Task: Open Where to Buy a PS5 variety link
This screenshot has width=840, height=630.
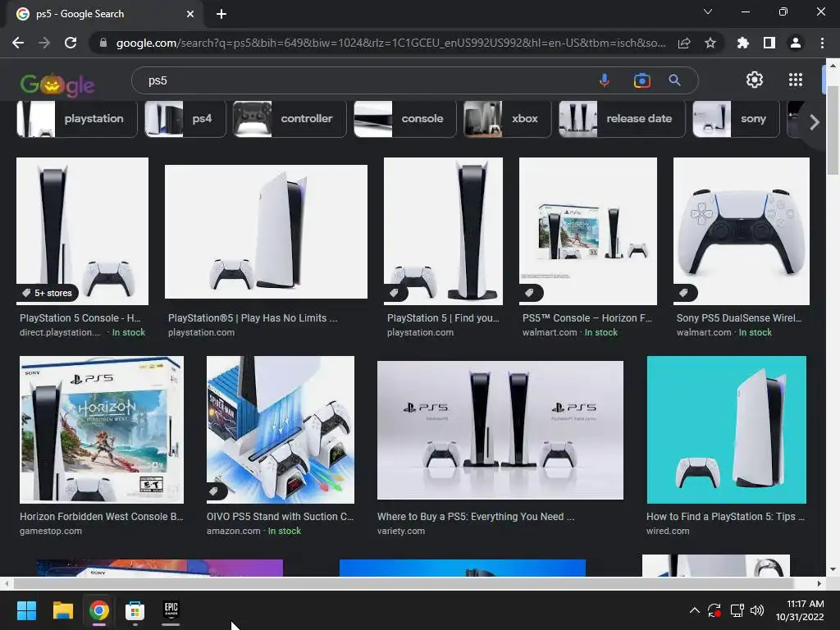Action: (x=476, y=517)
